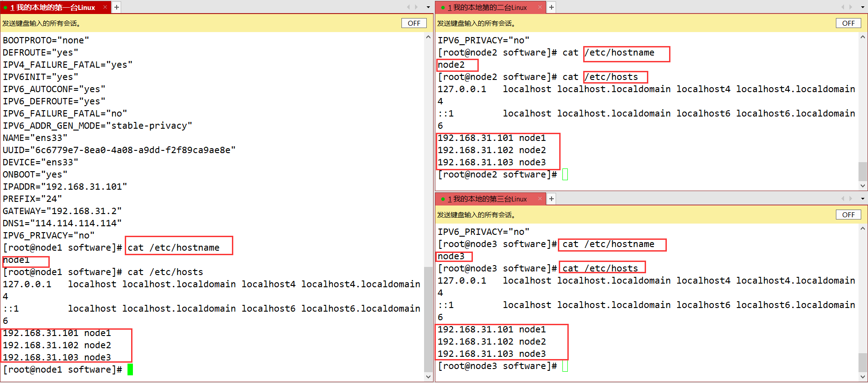Click previous-tab arrow in node1 pane

[408, 7]
